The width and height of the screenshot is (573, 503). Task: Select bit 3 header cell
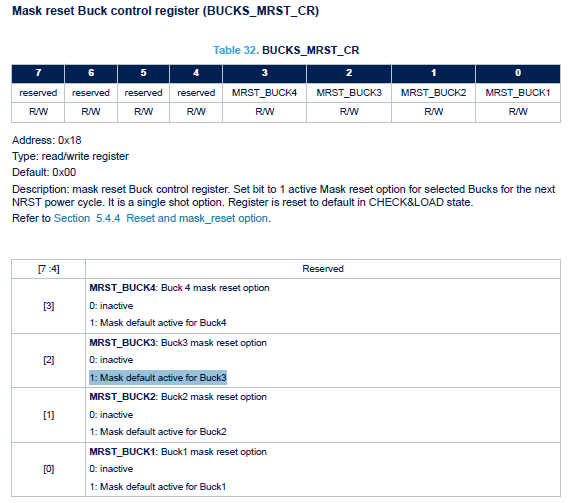click(x=265, y=73)
